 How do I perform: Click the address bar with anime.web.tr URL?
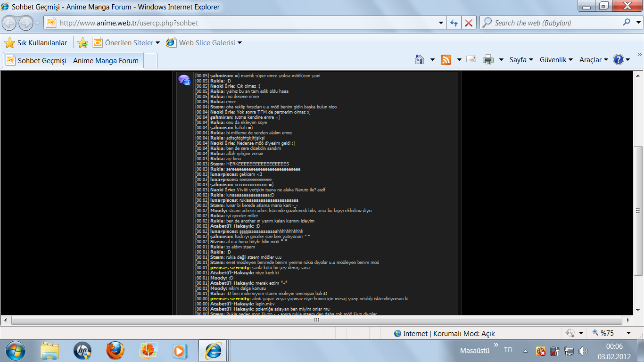point(240,23)
